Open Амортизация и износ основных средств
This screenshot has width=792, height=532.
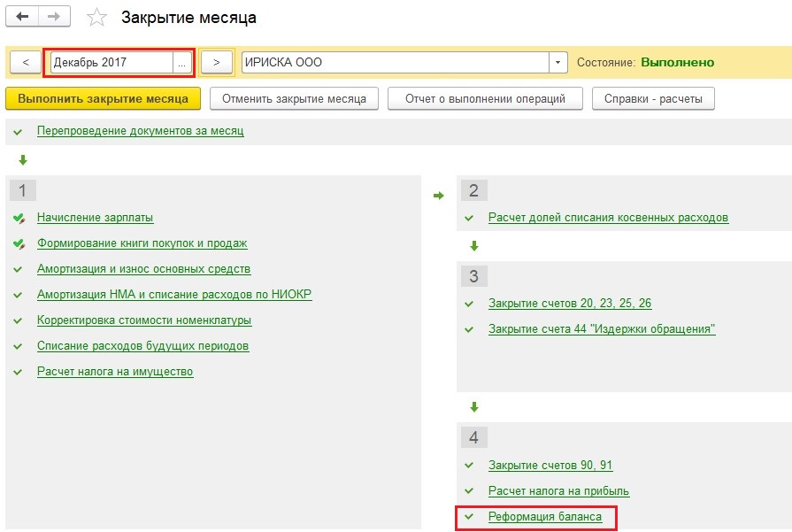(x=143, y=269)
